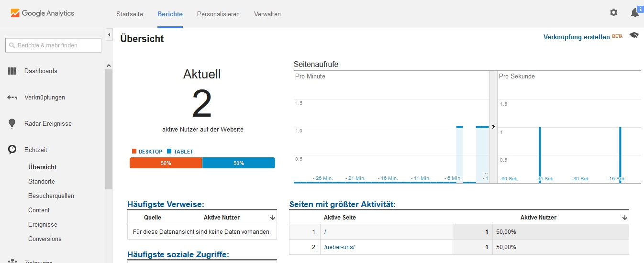
Task: Click the '- 6 Min.' per-minute bar
Action: (x=459, y=154)
